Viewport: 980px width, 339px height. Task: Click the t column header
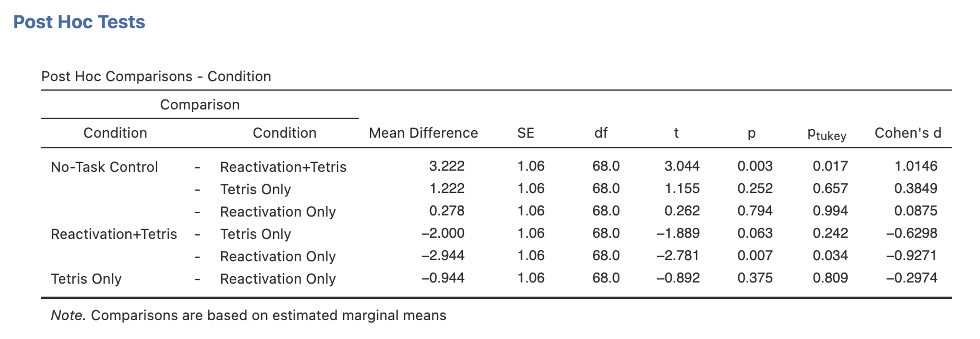pyautogui.click(x=676, y=133)
